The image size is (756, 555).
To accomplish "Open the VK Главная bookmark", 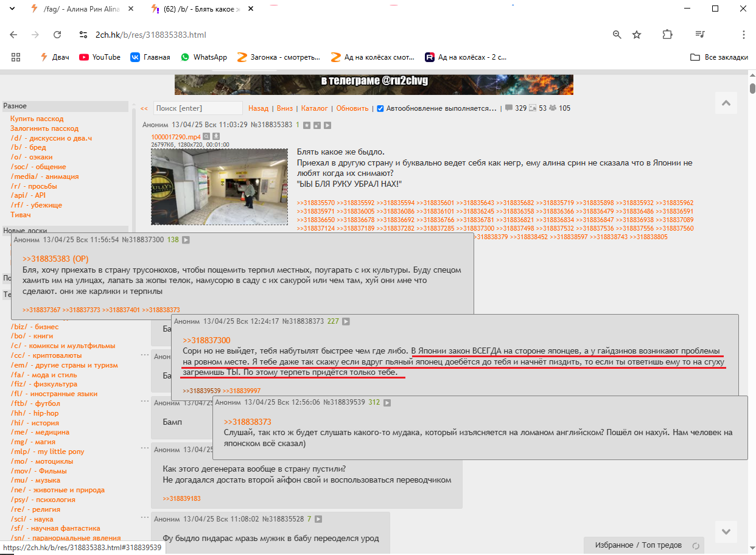I will pyautogui.click(x=150, y=57).
